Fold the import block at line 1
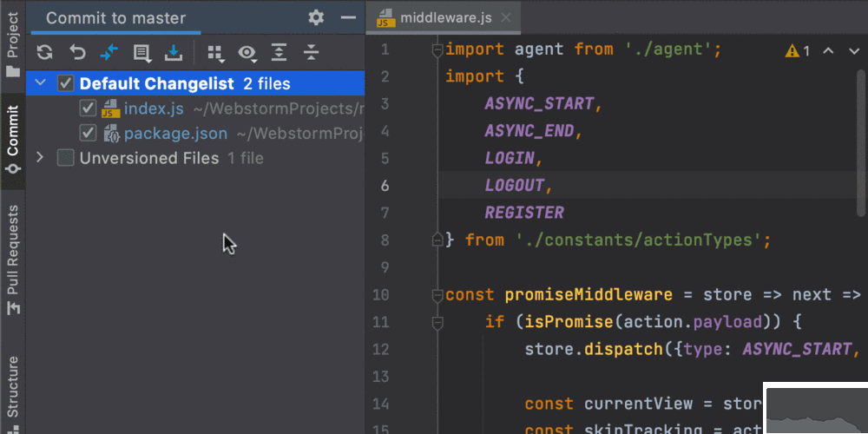868x434 pixels. [437, 50]
